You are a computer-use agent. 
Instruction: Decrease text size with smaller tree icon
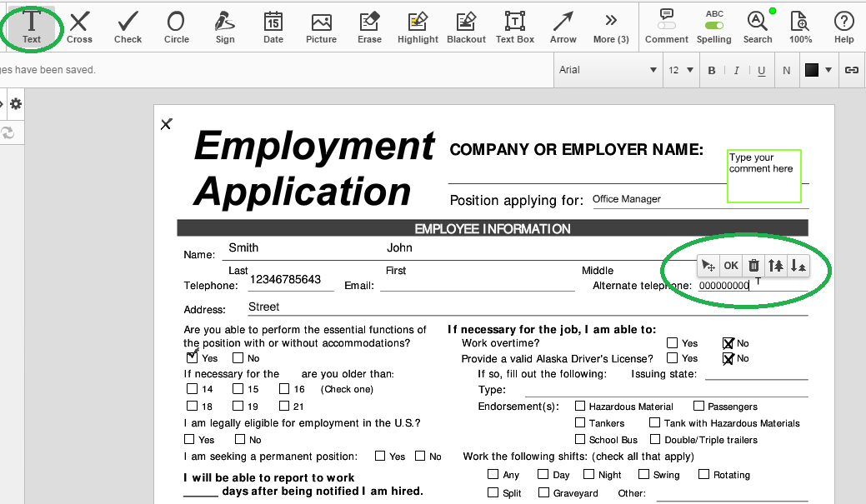tap(798, 266)
